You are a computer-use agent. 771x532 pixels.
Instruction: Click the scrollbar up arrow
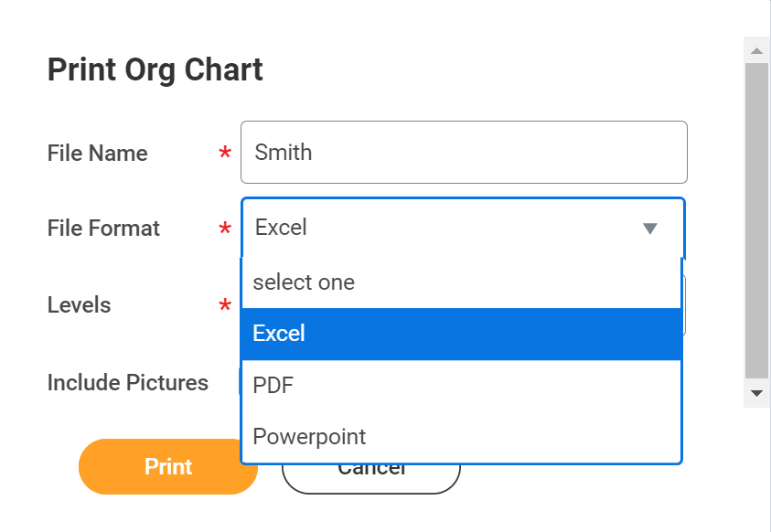tap(755, 49)
